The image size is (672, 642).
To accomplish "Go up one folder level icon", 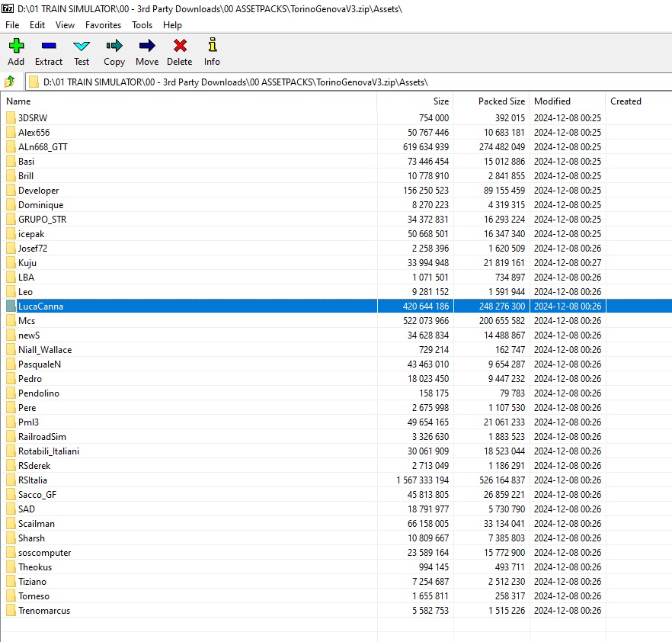I will [x=10, y=82].
